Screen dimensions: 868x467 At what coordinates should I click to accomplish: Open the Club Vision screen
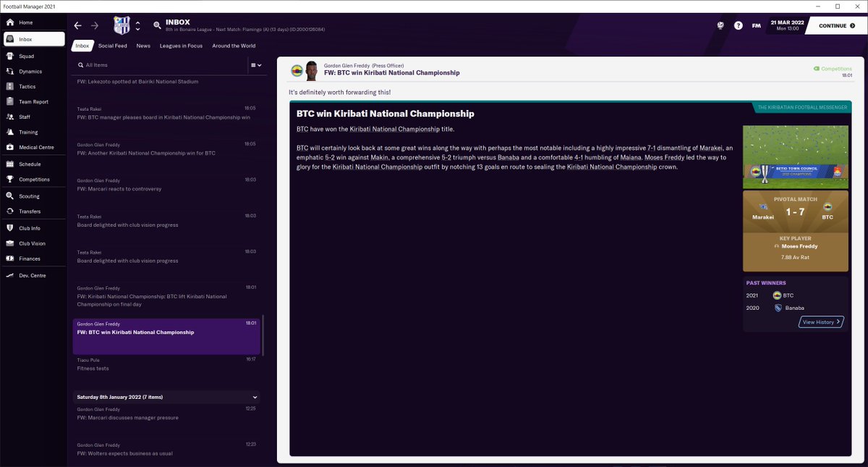pyautogui.click(x=33, y=243)
